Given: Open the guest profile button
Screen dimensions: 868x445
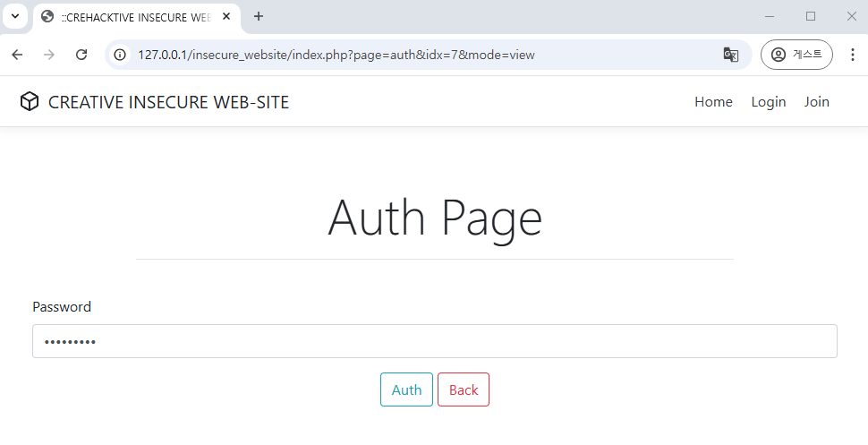Looking at the screenshot, I should pos(796,55).
